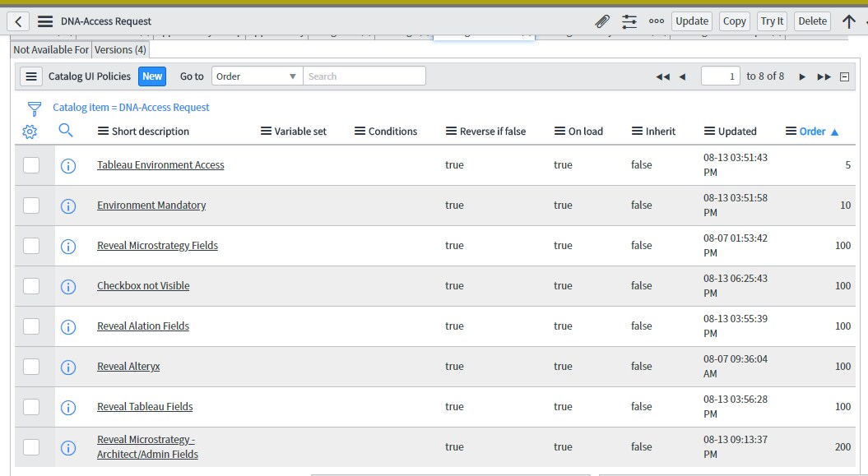
Task: Open Tableau Environment Access policy link
Action: tap(160, 164)
